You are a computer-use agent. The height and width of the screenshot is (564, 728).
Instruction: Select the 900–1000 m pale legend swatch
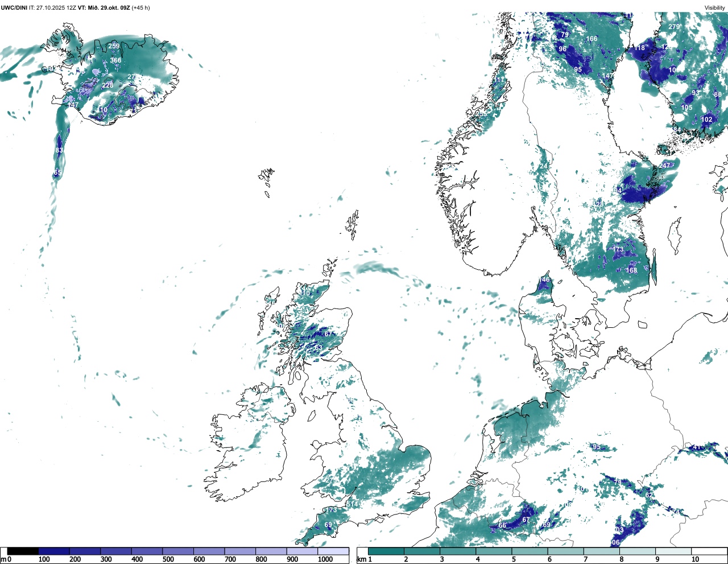302,551
